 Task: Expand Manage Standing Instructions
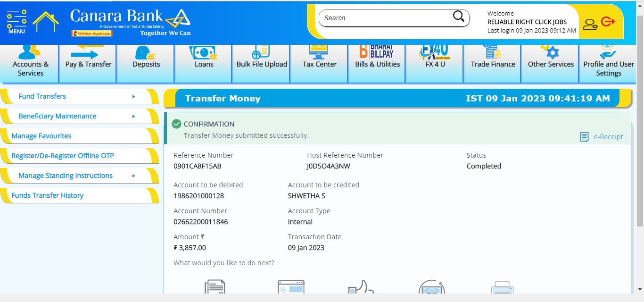[79, 176]
